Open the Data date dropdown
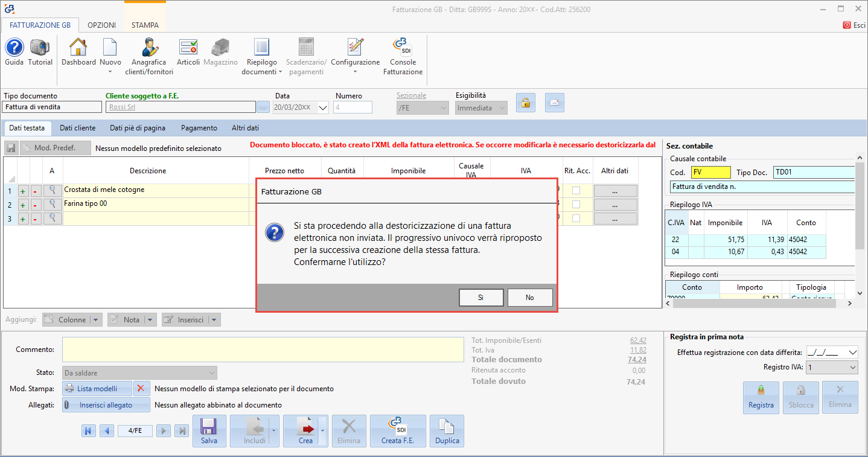Viewport: 868px width, 457px height. click(x=323, y=107)
